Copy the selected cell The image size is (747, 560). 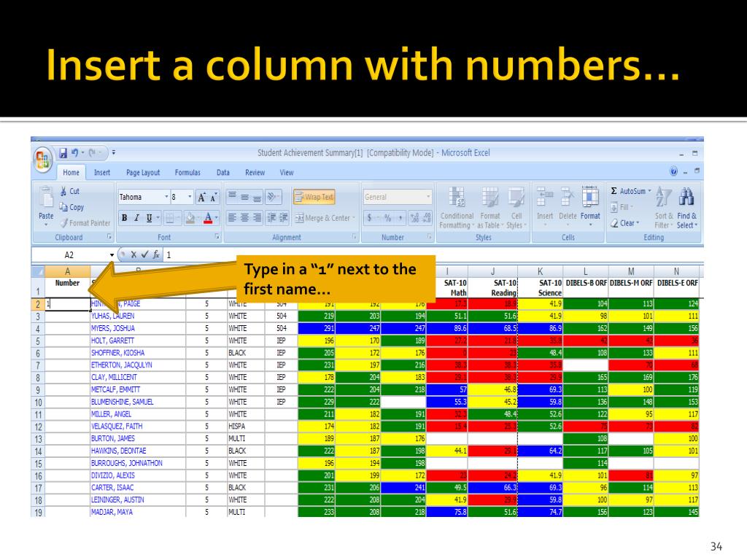pos(72,207)
